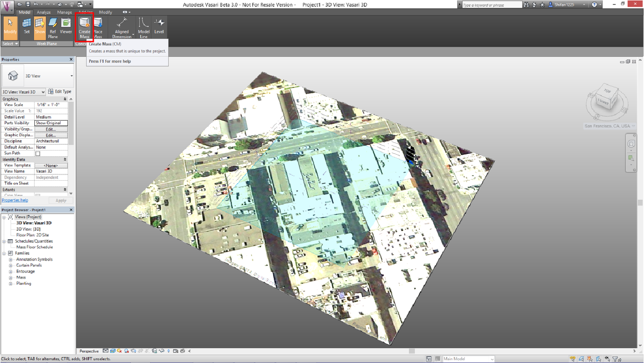Click the Open folder icon in quick access toolbar
This screenshot has width=644, height=363.
[21, 4]
